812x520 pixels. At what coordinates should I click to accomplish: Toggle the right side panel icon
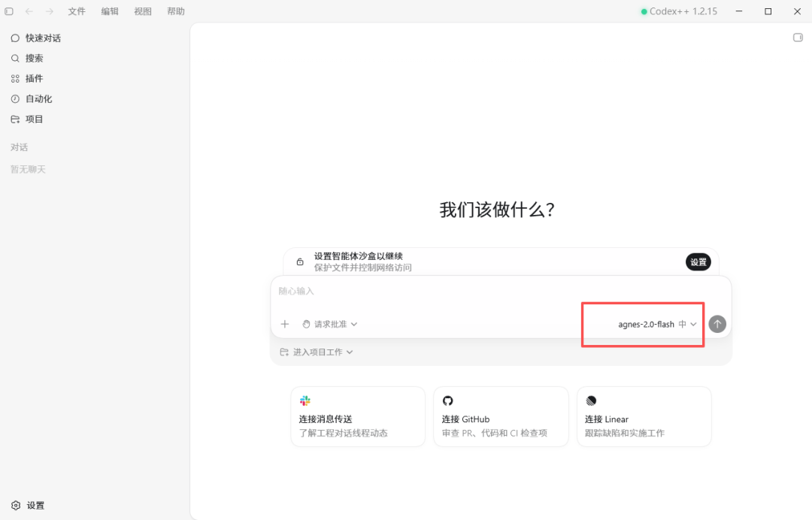tap(798, 38)
